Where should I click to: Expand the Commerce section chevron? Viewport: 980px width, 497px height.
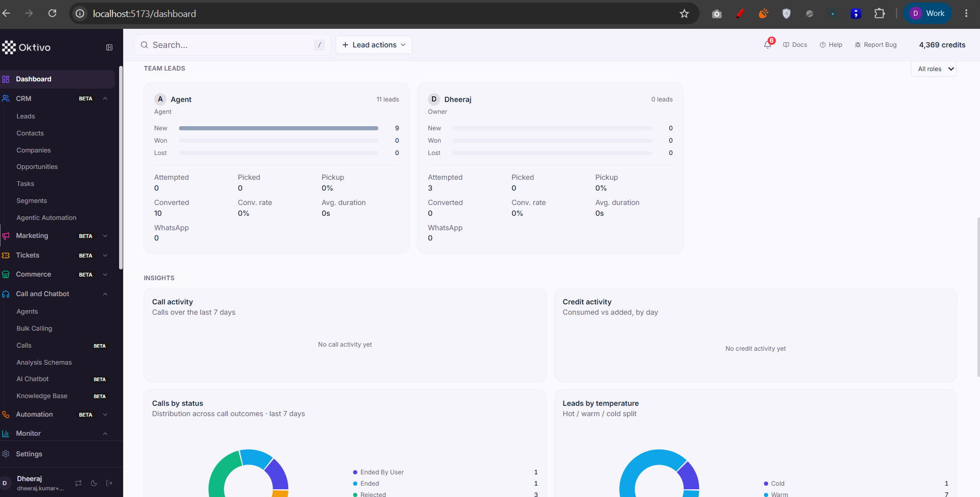coord(105,275)
